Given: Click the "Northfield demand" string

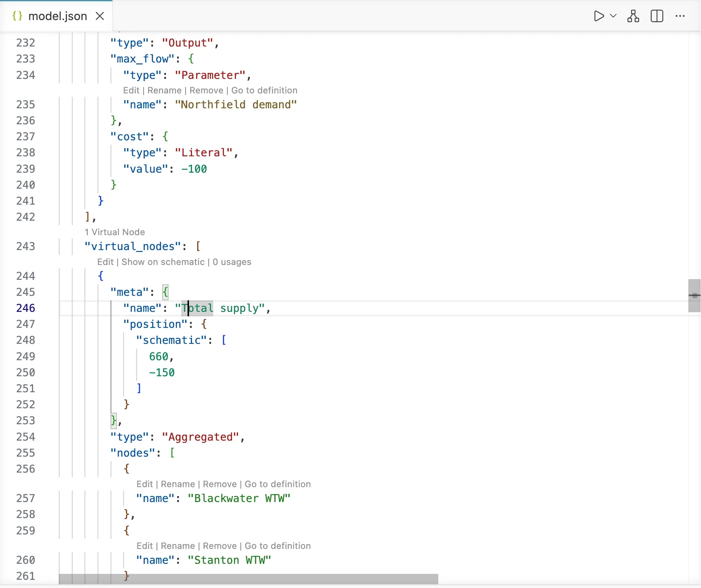Looking at the screenshot, I should 236,105.
